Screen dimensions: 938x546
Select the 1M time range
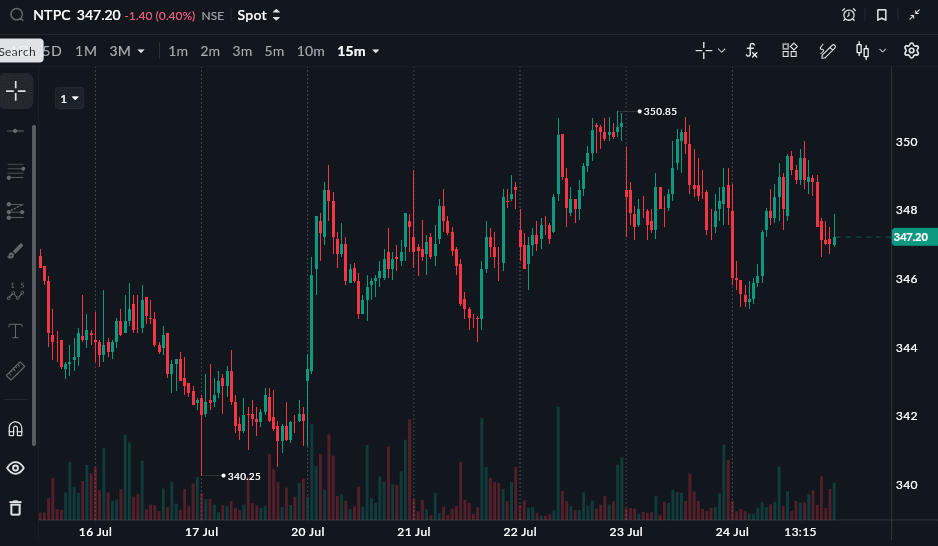pos(86,51)
